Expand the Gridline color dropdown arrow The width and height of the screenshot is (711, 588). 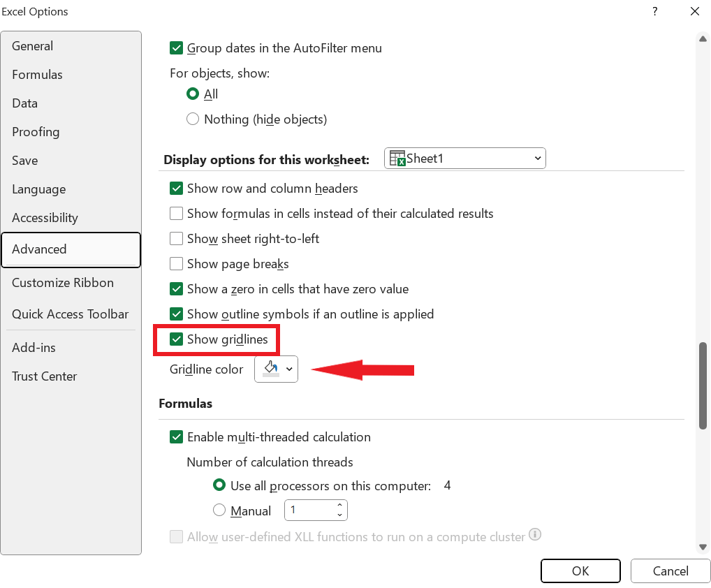pyautogui.click(x=289, y=369)
